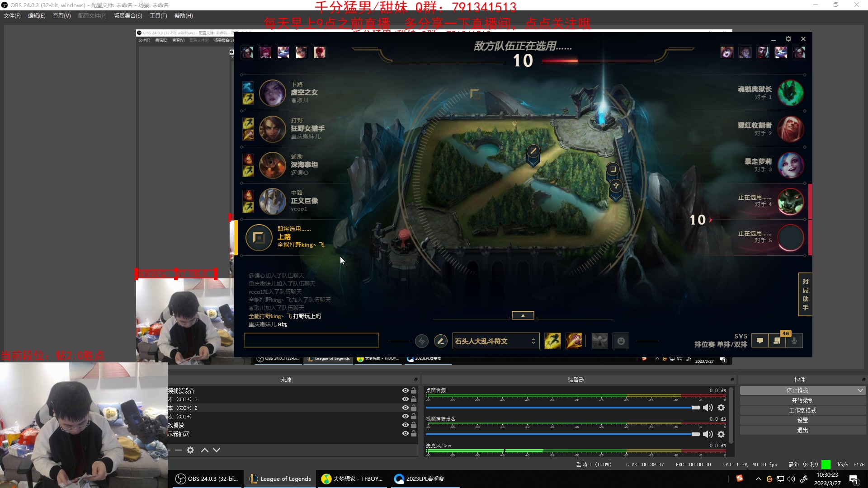Pop out the 混音器 dock panel
This screenshot has height=488, width=868.
coord(732,380)
